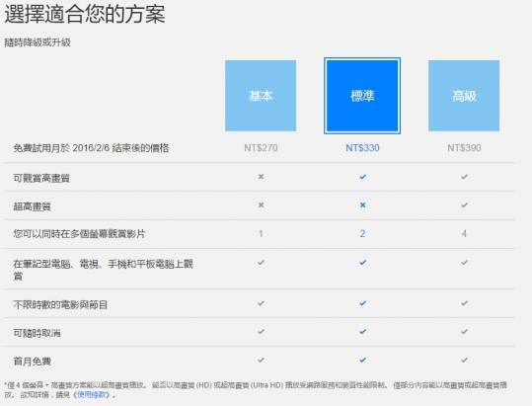Click the NT$390 price under 高級
This screenshot has width=532, height=406.
464,148
